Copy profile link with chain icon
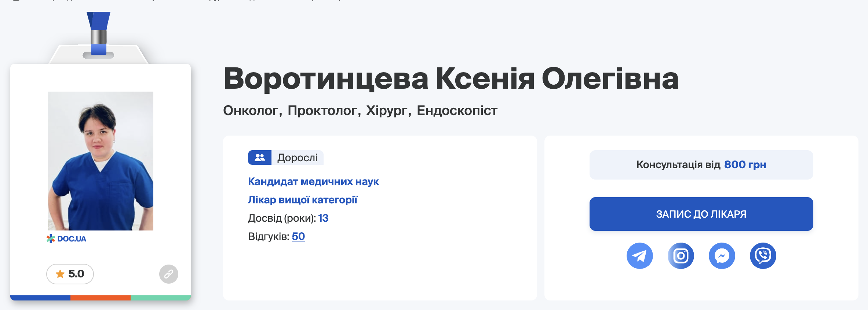Viewport: 868px width, 310px height. click(x=169, y=274)
